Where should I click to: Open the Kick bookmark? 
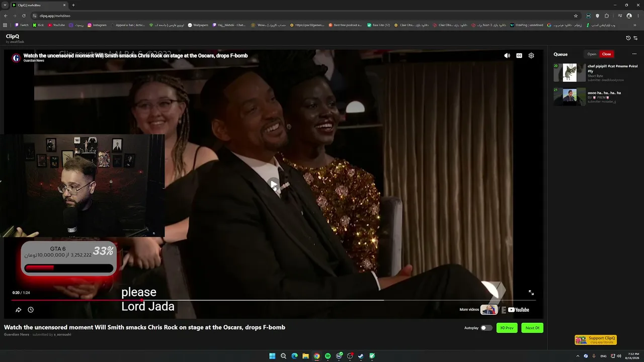pos(38,25)
